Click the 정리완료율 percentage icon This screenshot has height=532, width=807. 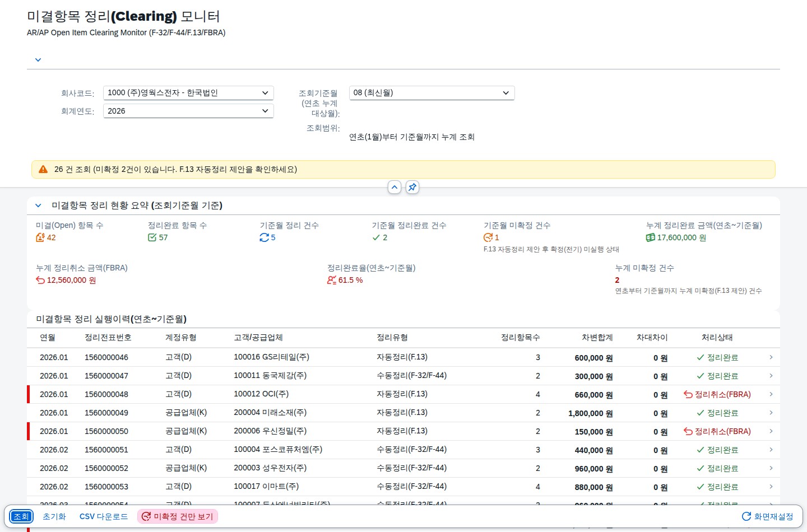point(332,280)
